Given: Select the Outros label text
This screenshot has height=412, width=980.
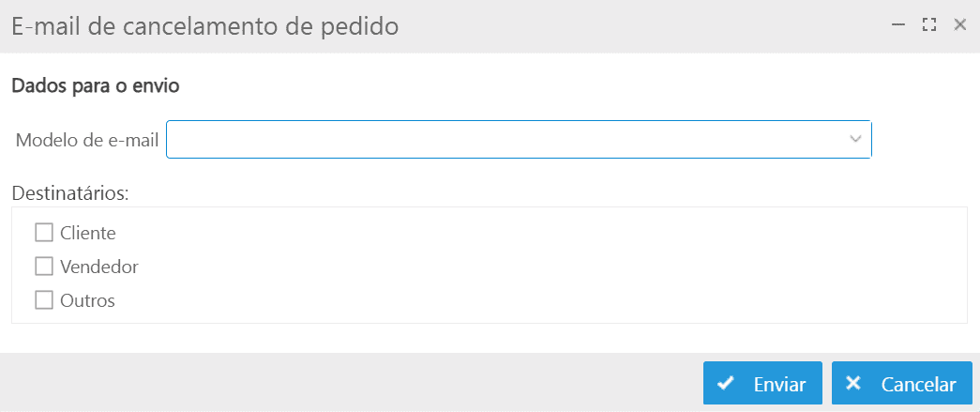Looking at the screenshot, I should pos(87,302).
